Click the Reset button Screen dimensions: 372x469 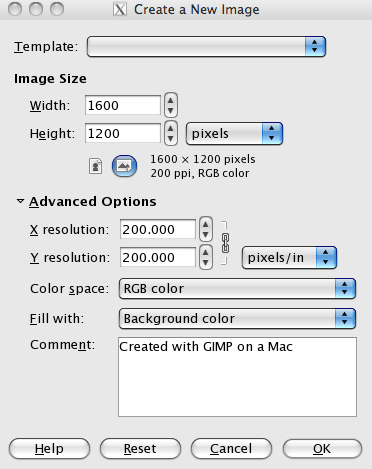pyautogui.click(x=140, y=449)
